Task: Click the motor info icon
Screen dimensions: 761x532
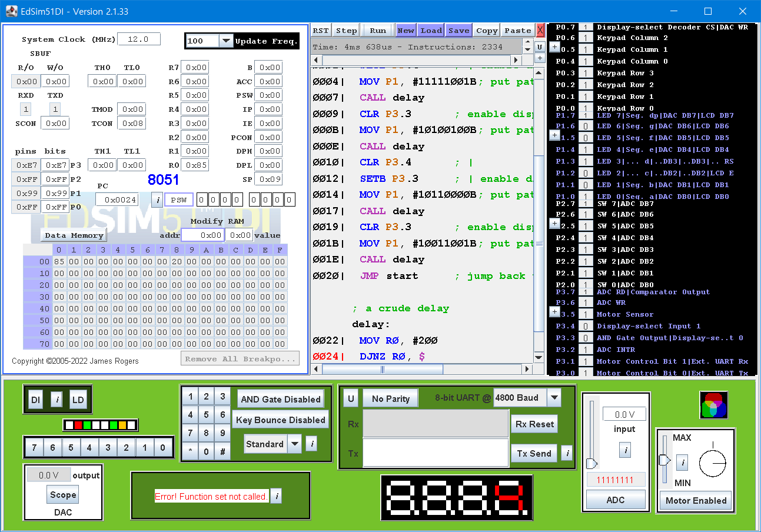Action: click(682, 463)
